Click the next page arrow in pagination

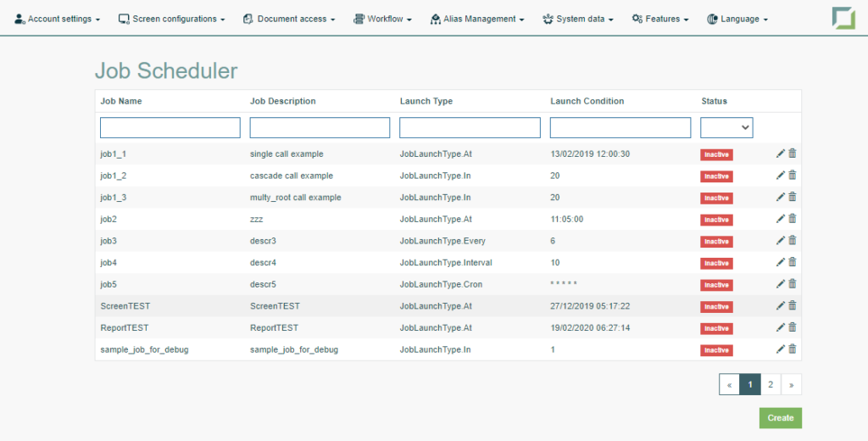792,384
